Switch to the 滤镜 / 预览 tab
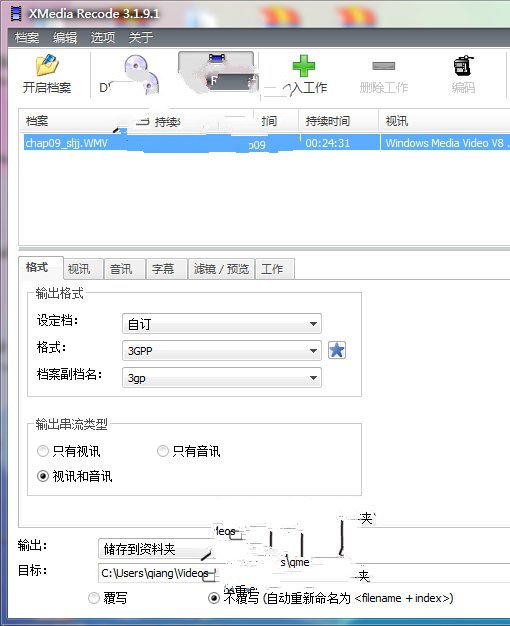 [221, 269]
